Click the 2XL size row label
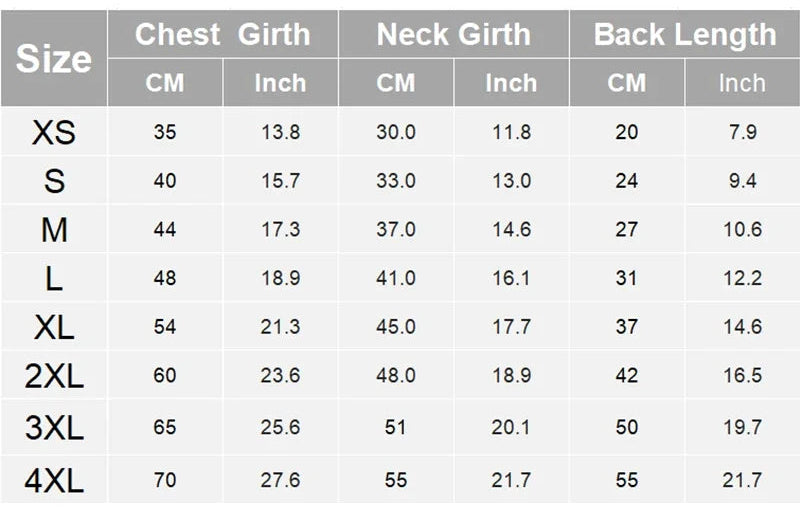This screenshot has width=800, height=515. tap(54, 376)
